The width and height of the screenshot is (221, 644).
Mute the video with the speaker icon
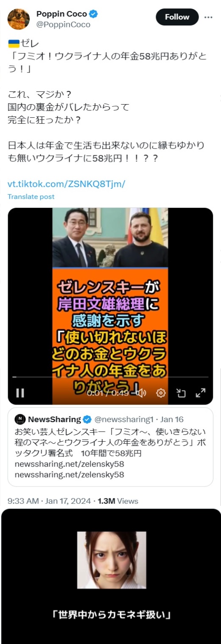tap(141, 393)
